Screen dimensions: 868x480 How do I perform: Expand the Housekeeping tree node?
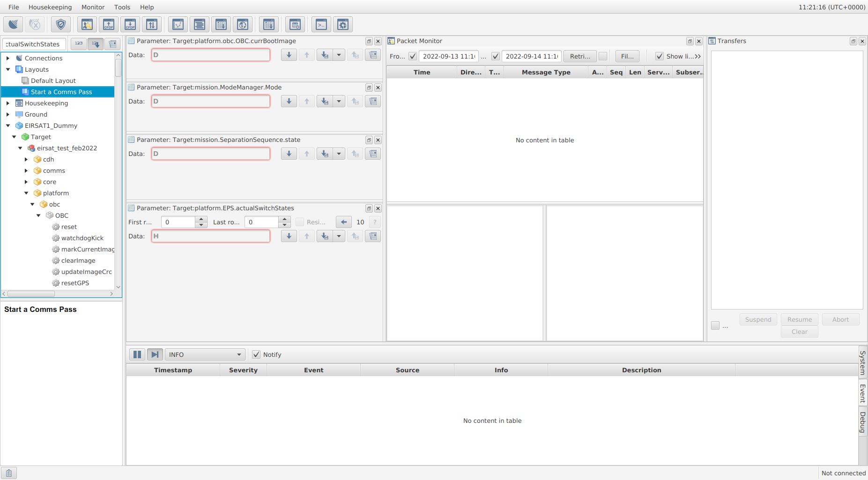(7, 103)
